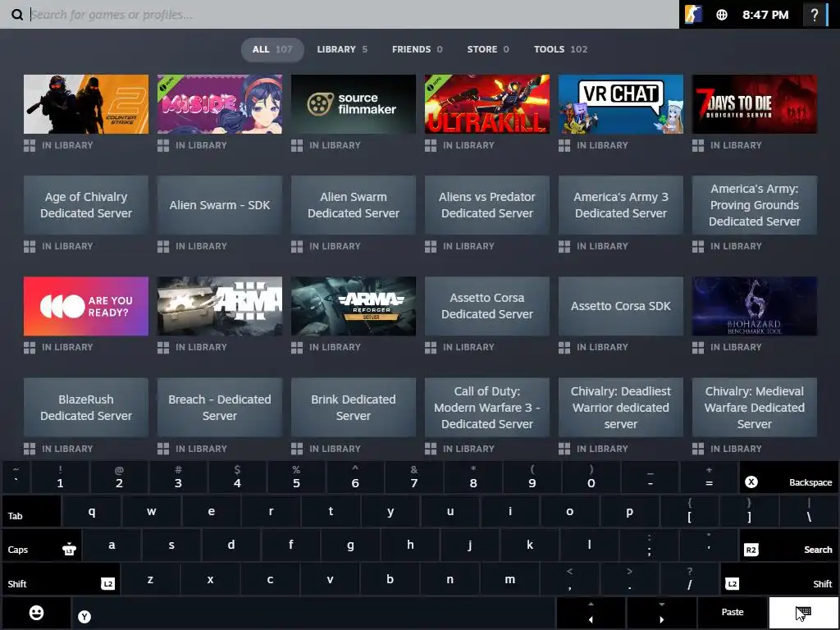The width and height of the screenshot is (840, 630).
Task: Open the question mark help icon
Action: pos(815,15)
